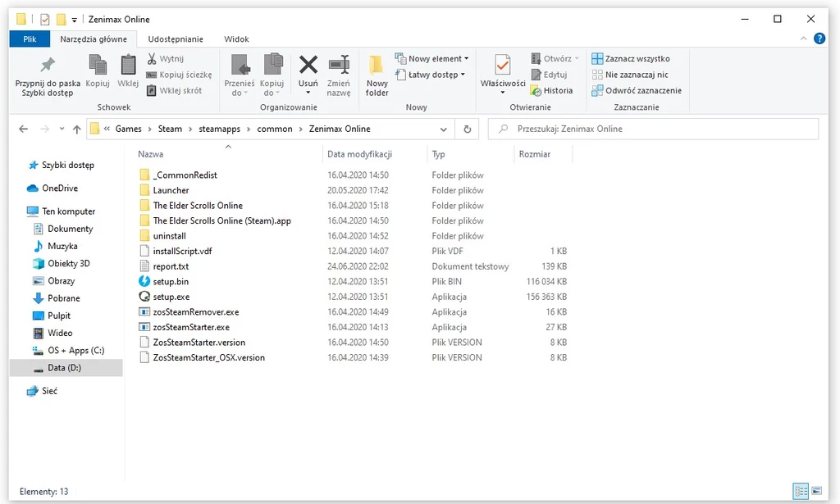This screenshot has width=840, height=504.
Task: Open the Otwórz dropdown
Action: pyautogui.click(x=577, y=59)
